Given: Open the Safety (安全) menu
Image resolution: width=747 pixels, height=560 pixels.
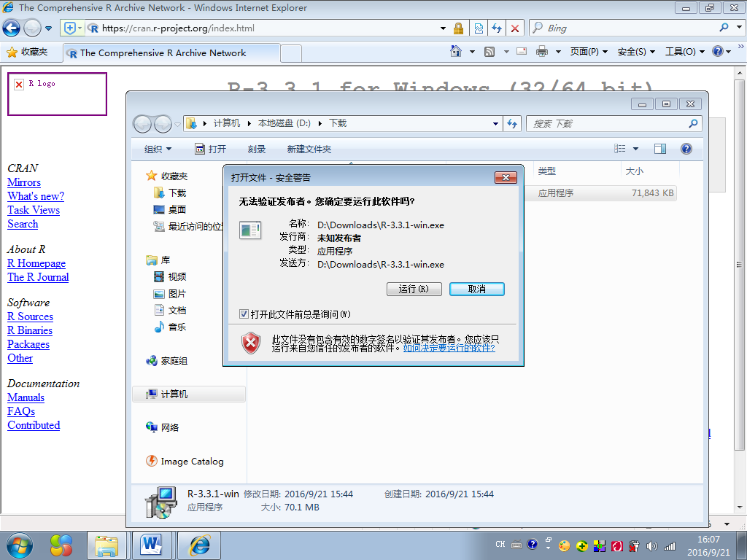Looking at the screenshot, I should pos(636,52).
